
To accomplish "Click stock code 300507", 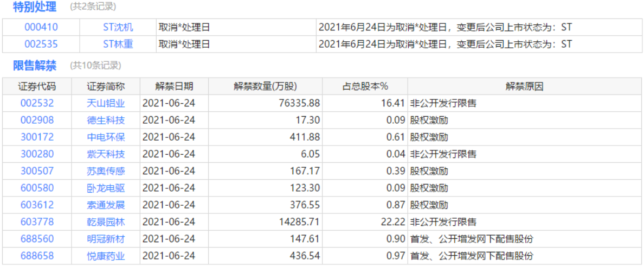I will tap(37, 171).
